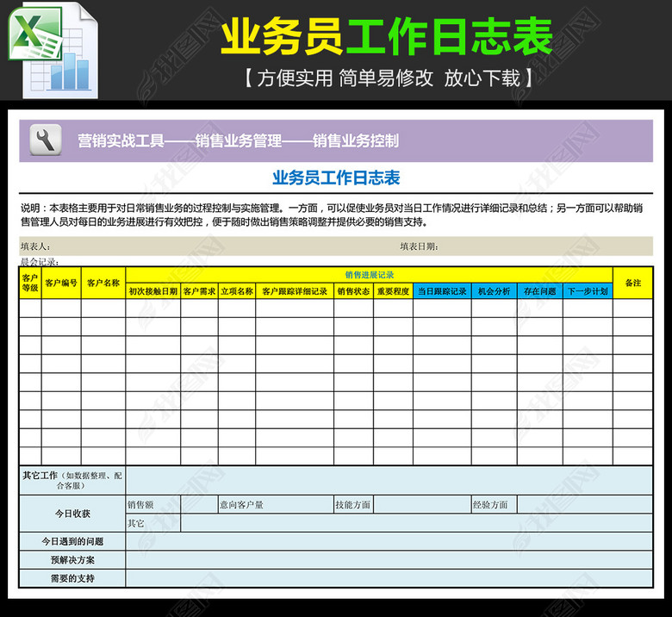Select the 立项名称 column header
Viewport: 672px width, 617px height.
(x=237, y=291)
